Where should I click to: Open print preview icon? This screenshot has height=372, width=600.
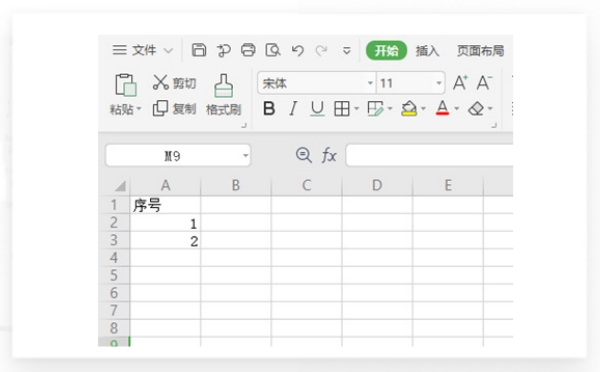[273, 50]
